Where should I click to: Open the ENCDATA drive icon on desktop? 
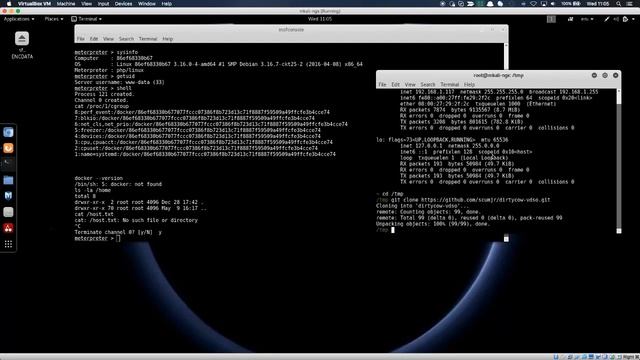22,45
